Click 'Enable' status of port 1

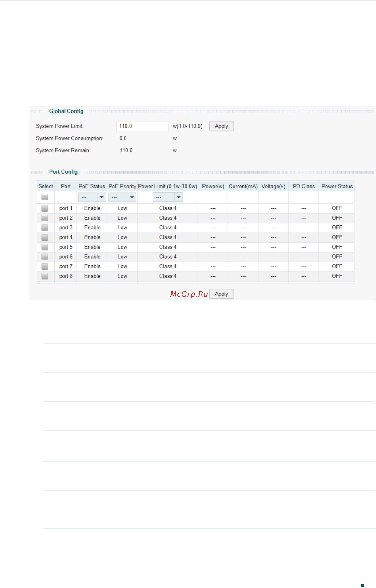[x=92, y=208]
